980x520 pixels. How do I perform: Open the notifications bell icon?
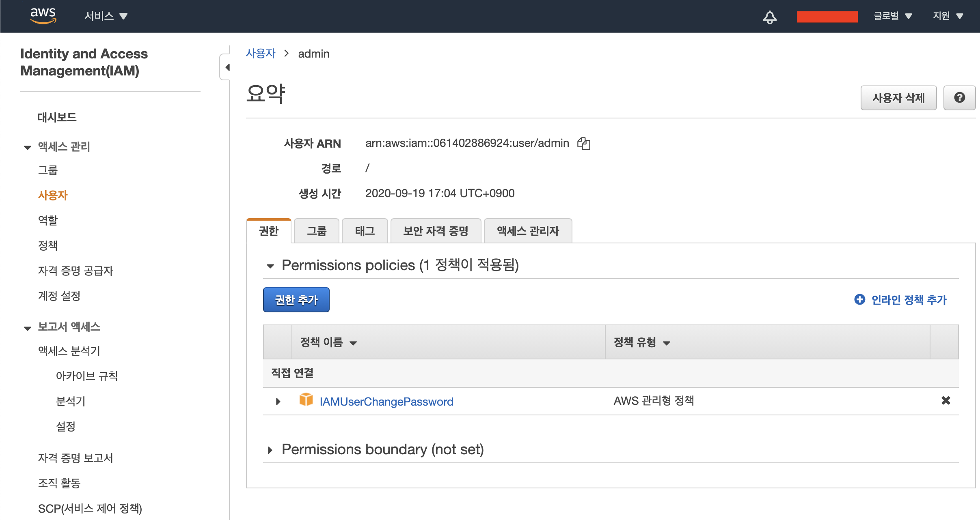pyautogui.click(x=769, y=17)
